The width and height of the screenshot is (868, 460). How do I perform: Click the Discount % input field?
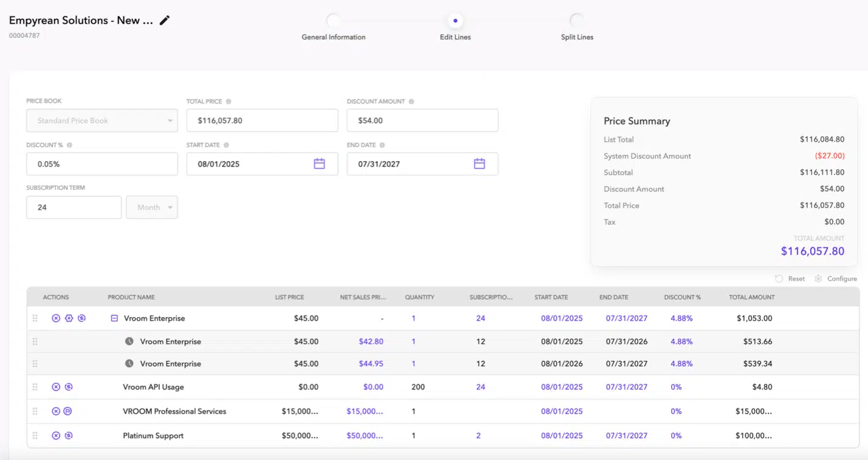click(102, 164)
